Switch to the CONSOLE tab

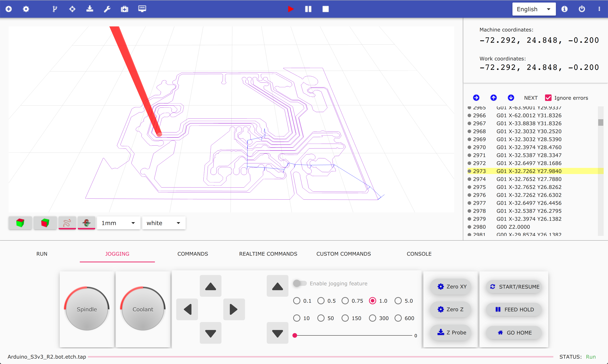(419, 254)
